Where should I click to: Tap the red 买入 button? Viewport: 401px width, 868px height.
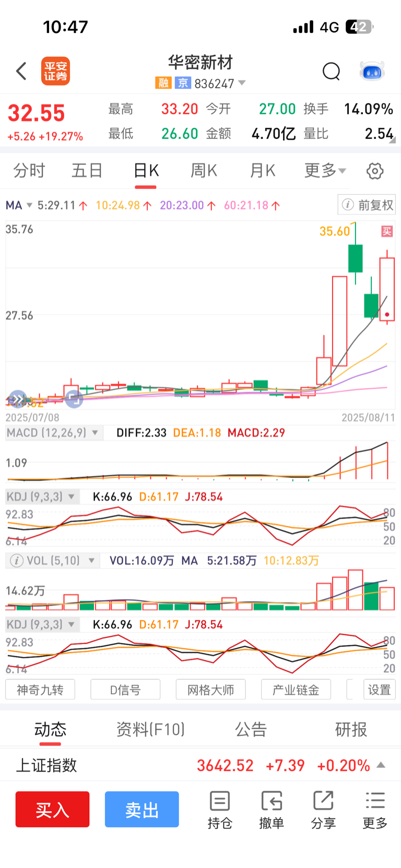point(52,810)
